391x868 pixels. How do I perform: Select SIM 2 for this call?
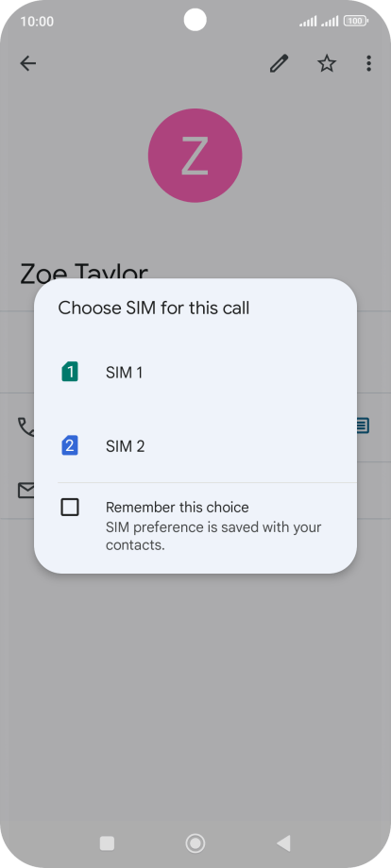(x=195, y=446)
